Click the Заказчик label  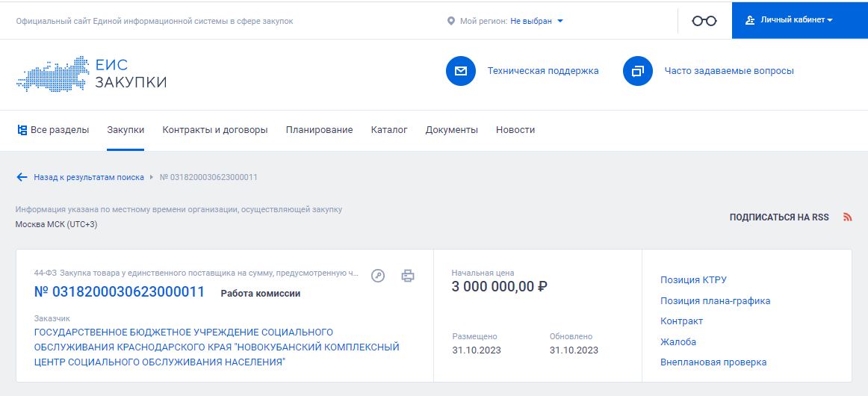(x=52, y=318)
